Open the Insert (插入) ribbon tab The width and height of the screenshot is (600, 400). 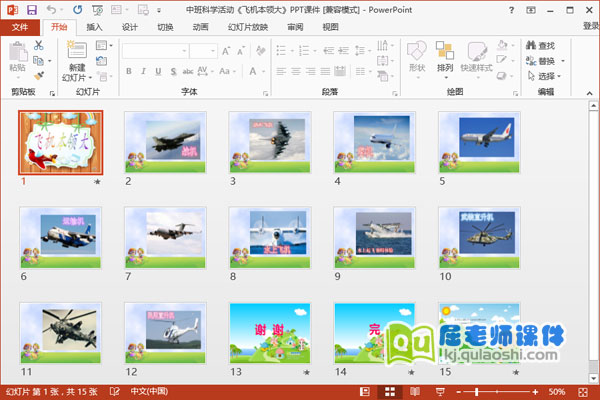click(94, 27)
